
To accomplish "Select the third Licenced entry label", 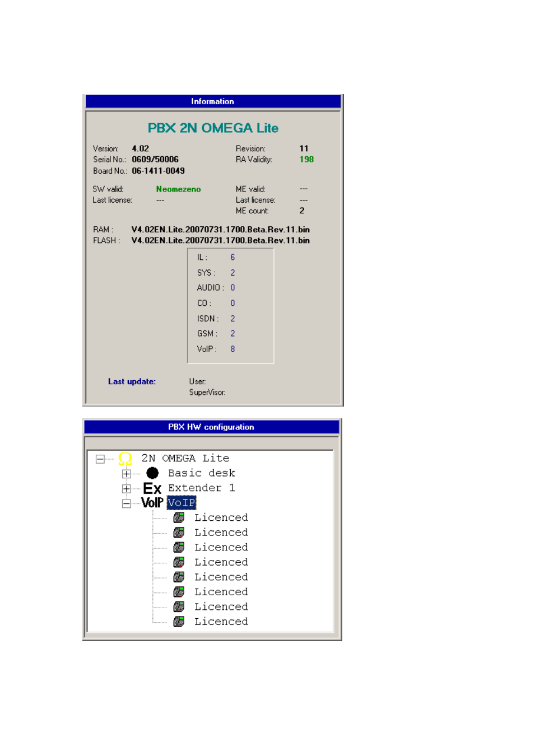I will point(221,548).
